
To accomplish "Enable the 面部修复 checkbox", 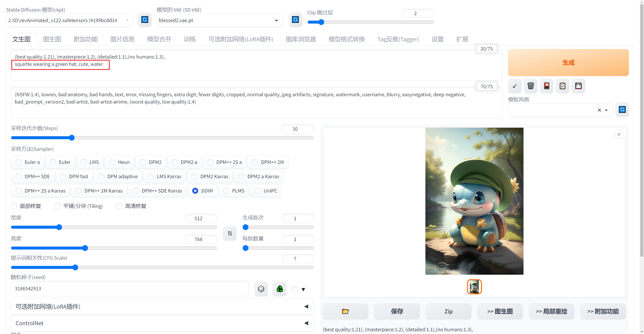I will (x=14, y=206).
